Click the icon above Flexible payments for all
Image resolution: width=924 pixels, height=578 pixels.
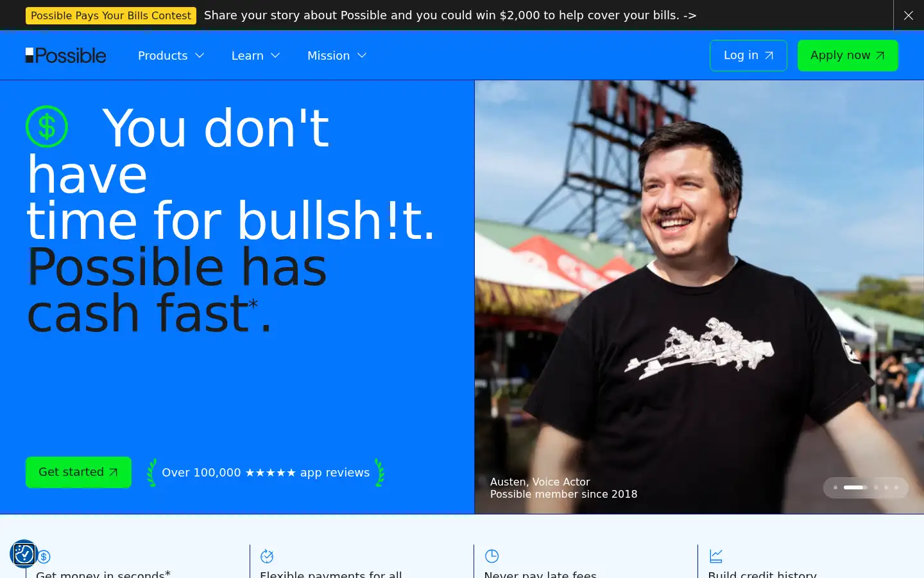point(267,556)
